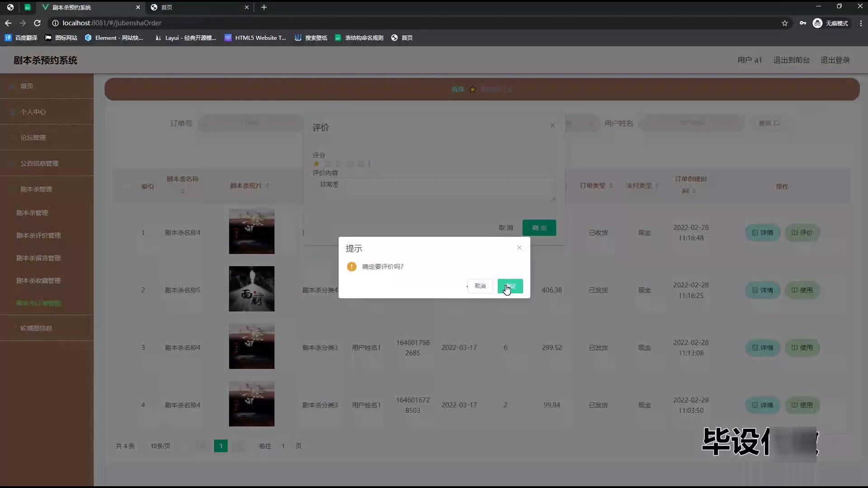Click 确定 in the 评价 dialog
Image resolution: width=868 pixels, height=488 pixels.
point(539,228)
